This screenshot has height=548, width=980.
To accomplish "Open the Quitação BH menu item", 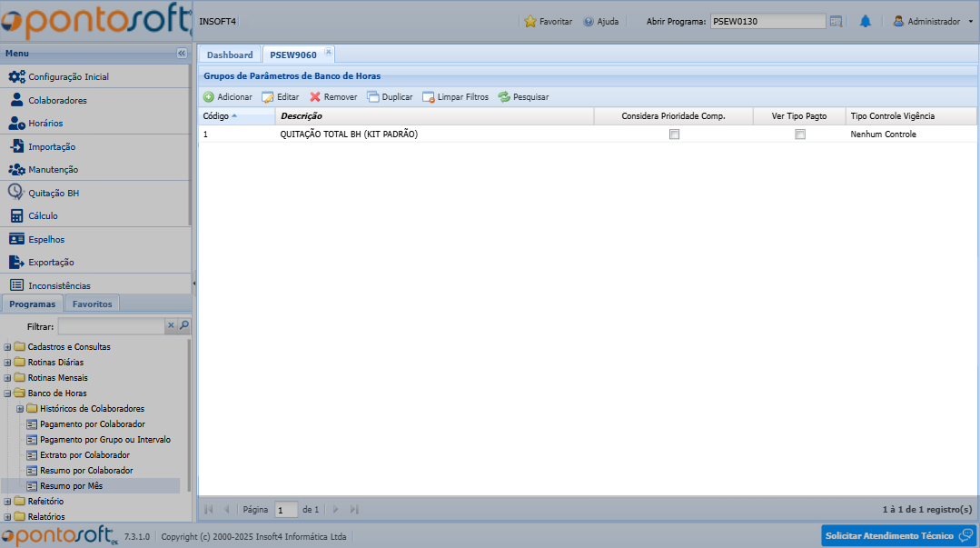I will (x=54, y=193).
